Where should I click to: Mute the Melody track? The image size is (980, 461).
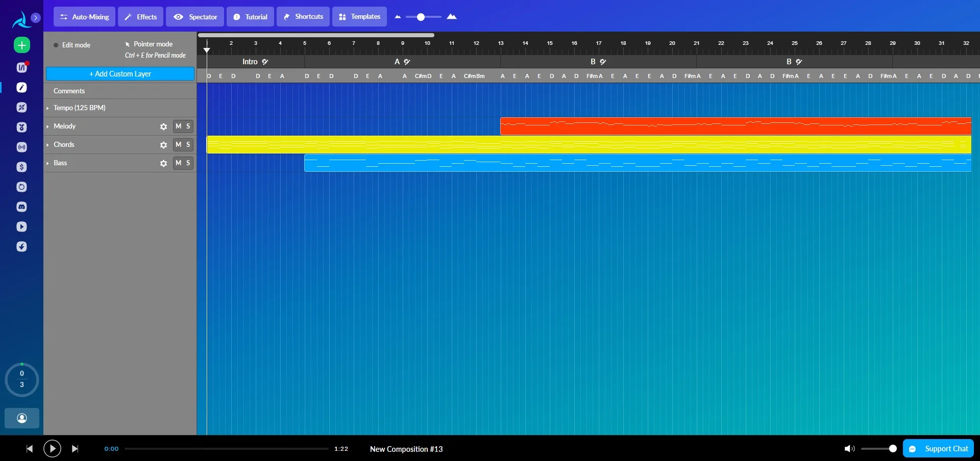pyautogui.click(x=178, y=126)
